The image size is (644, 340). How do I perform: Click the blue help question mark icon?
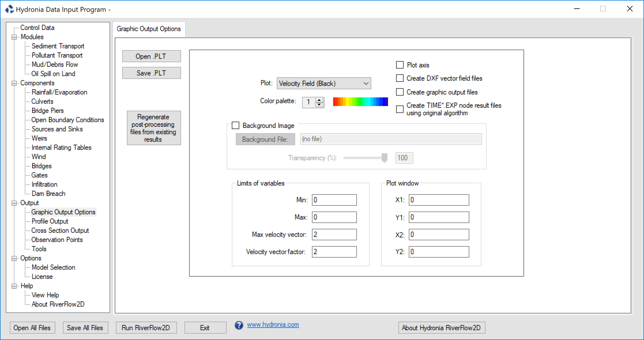[239, 325]
